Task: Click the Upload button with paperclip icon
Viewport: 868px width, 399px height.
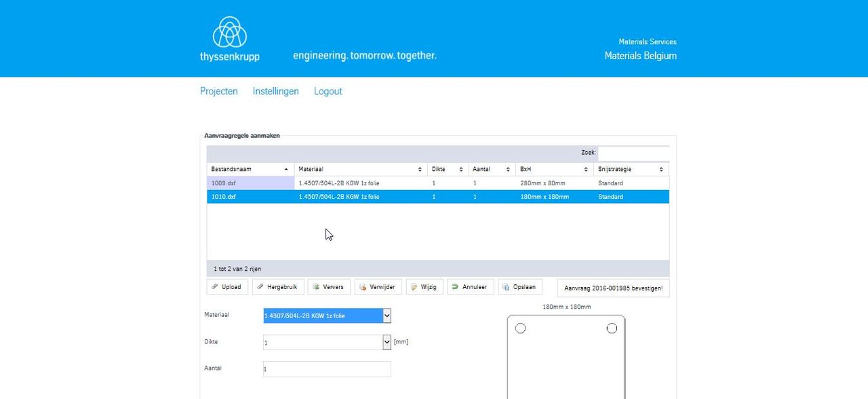Action: (227, 287)
